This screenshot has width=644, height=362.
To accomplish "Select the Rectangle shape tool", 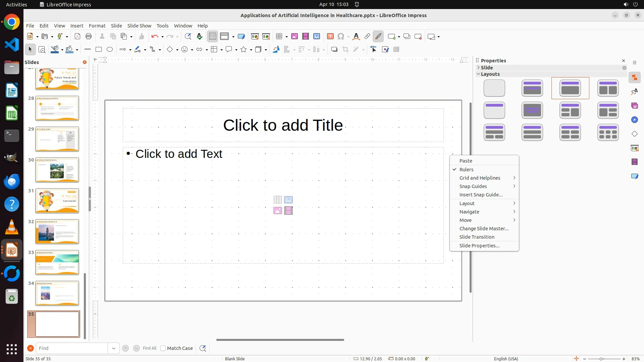I will click(x=99, y=50).
